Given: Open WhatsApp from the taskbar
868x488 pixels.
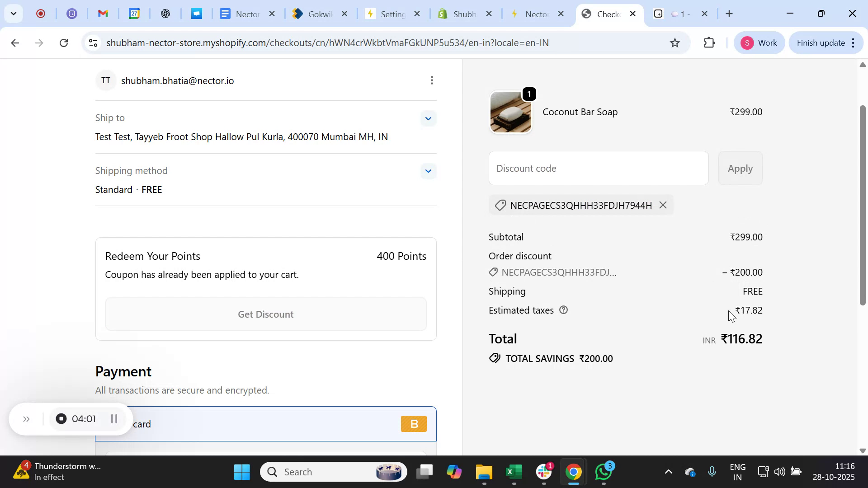Looking at the screenshot, I should pos(603,471).
